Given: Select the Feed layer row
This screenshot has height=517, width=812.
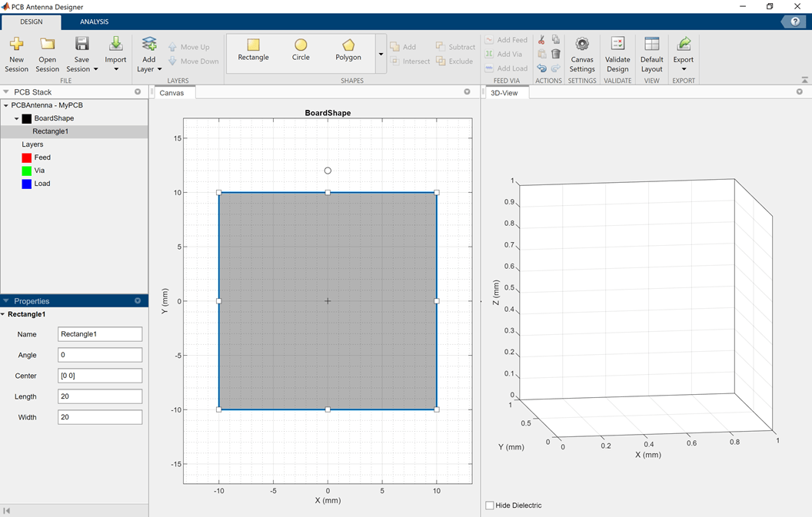Looking at the screenshot, I should (x=74, y=157).
